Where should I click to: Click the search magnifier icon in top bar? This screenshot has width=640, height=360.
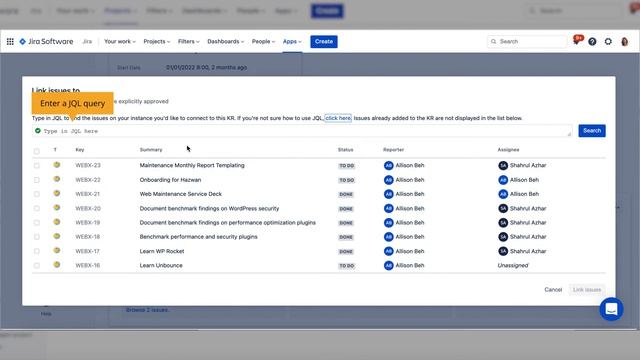[x=493, y=41]
